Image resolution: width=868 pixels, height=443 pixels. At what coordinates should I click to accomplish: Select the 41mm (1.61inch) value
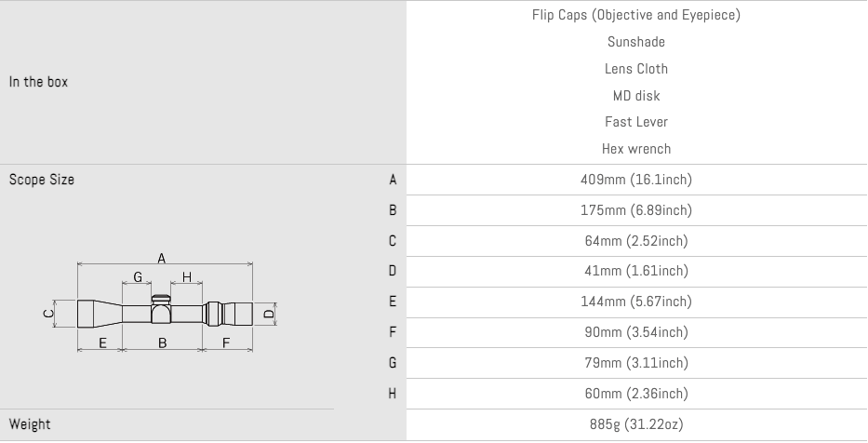point(636,271)
